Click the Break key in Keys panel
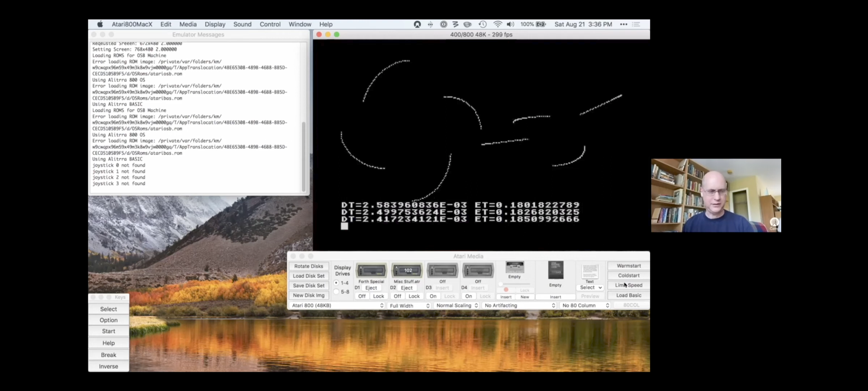This screenshot has width=868, height=391. pos(109,355)
